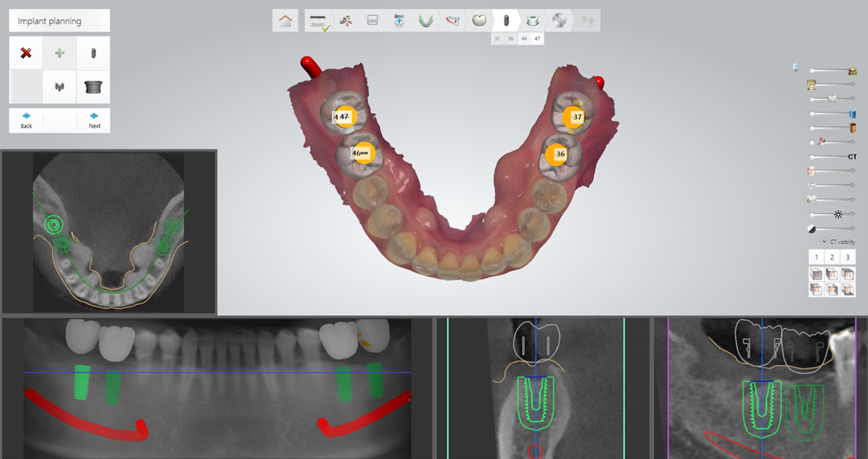Go to the Home screen icon
The width and height of the screenshot is (868, 459).
285,20
